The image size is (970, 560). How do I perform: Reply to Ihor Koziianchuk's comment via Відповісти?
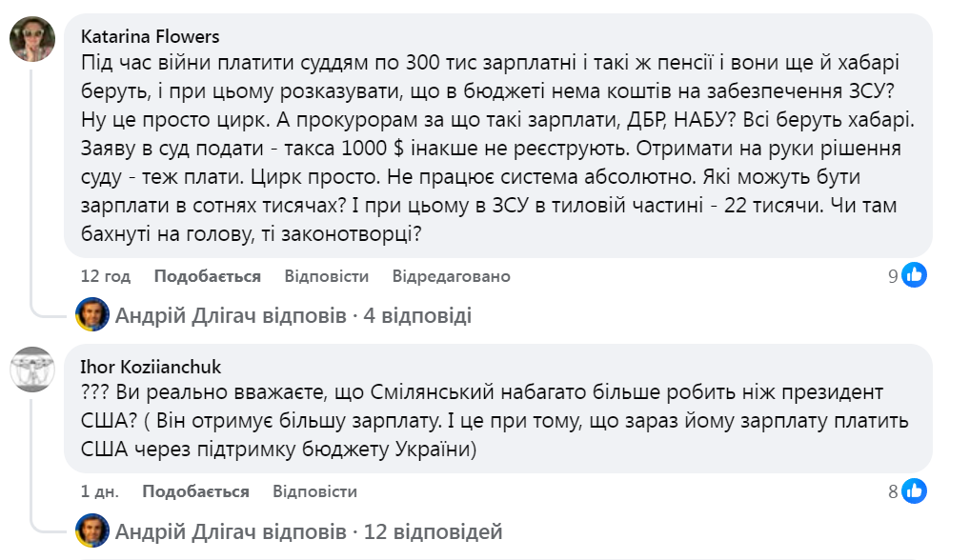click(x=314, y=491)
